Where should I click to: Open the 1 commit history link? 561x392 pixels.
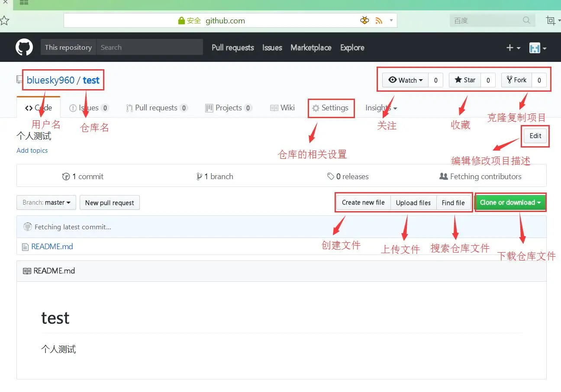pyautogui.click(x=83, y=177)
